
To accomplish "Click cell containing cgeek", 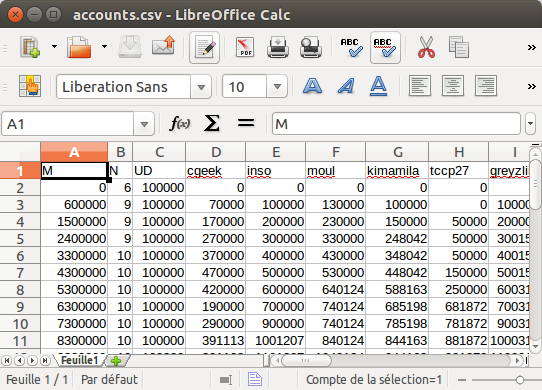I will 215,170.
